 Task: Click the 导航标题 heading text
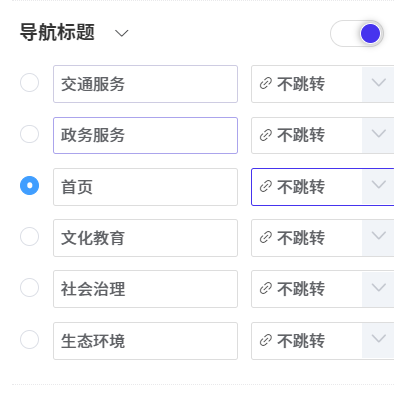click(x=57, y=32)
